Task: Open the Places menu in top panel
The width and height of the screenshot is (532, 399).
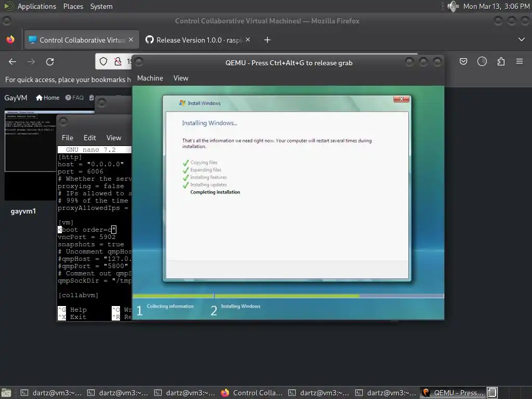Action: click(73, 6)
